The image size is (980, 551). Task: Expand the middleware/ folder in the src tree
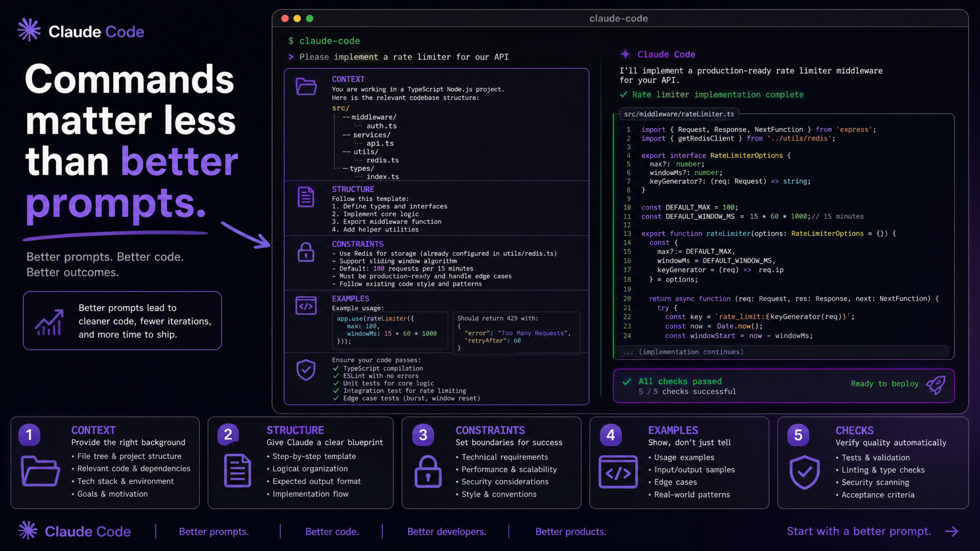[374, 117]
